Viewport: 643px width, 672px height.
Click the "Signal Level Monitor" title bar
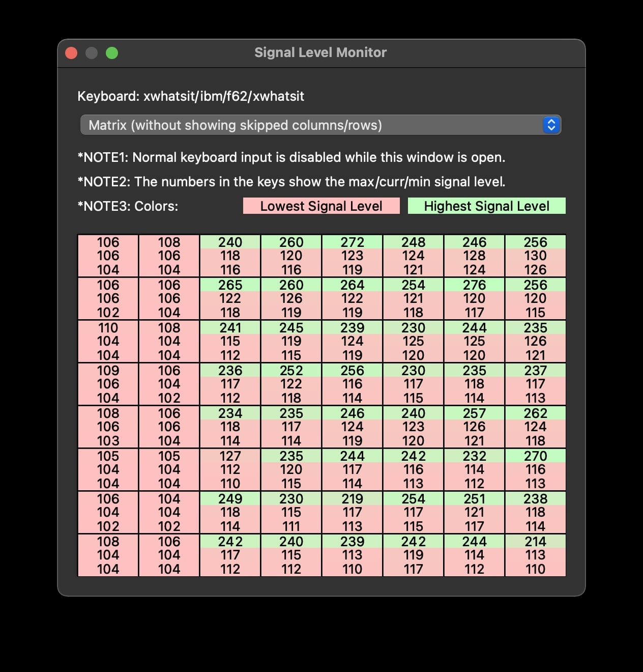point(320,52)
